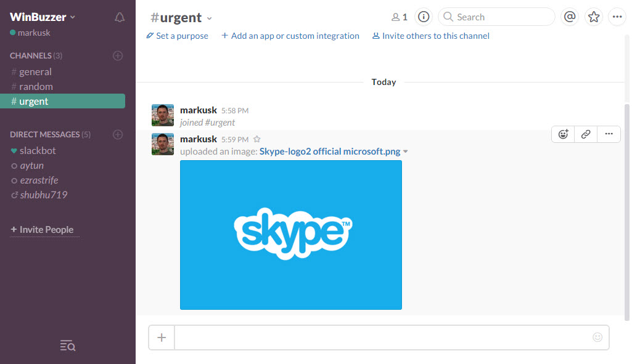Star the 5:59 PM message

coord(256,139)
